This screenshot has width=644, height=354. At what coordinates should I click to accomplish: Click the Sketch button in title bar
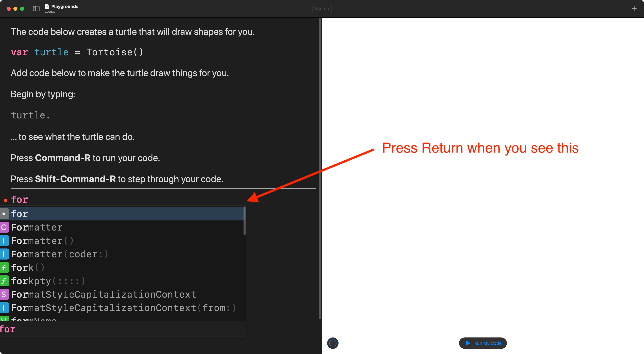pos(321,9)
